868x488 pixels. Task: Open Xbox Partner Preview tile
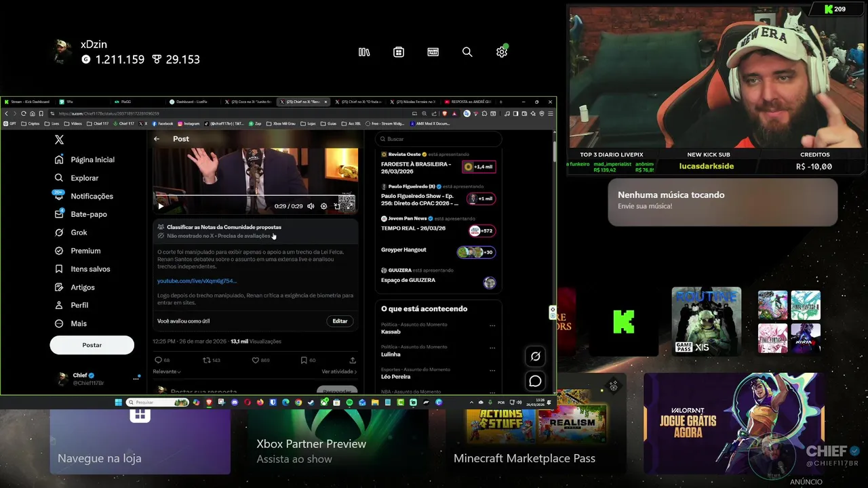click(338, 441)
